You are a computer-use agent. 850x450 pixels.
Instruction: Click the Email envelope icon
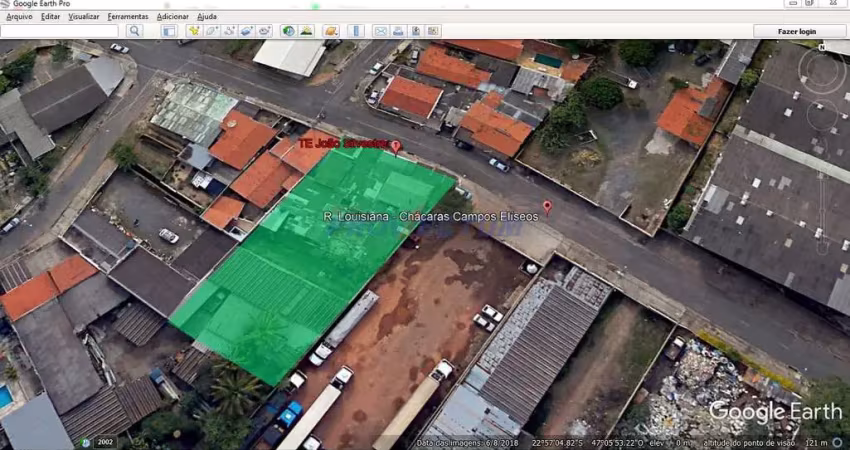click(x=380, y=31)
